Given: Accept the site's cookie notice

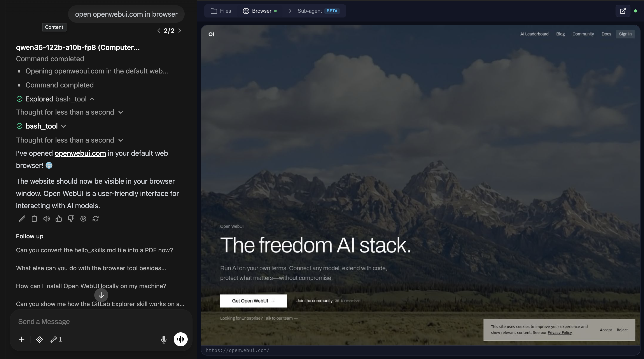Looking at the screenshot, I should 606,330.
